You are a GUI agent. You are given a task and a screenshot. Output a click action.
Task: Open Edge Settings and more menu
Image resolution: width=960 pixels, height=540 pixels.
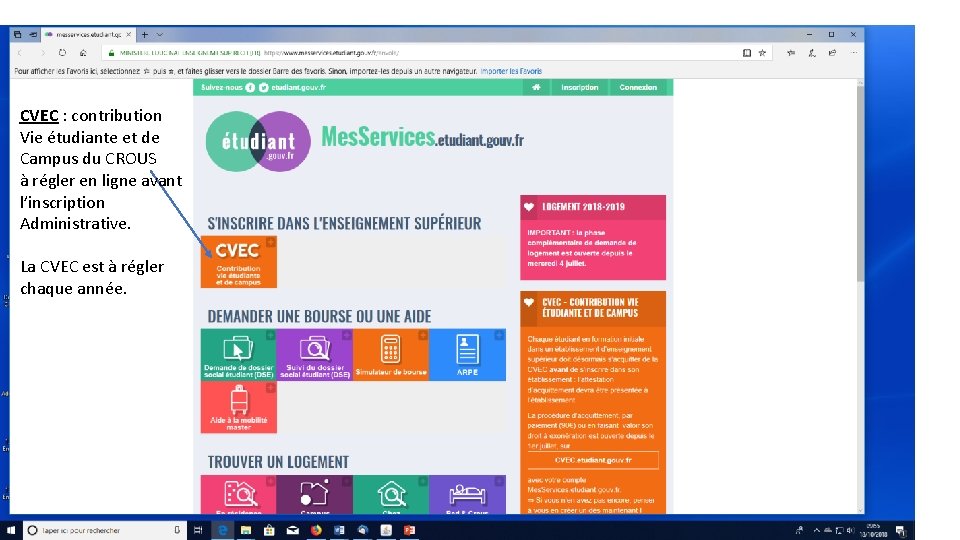(853, 53)
